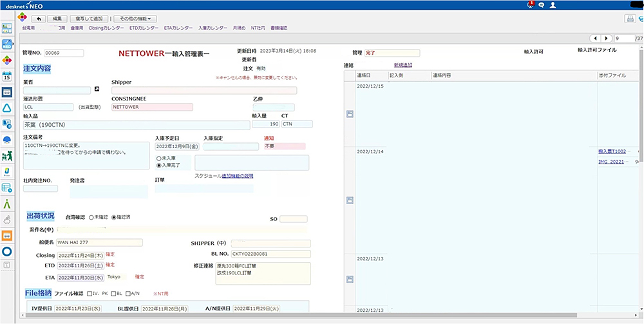Switch to the ETAカレンダー view

[x=178, y=28]
